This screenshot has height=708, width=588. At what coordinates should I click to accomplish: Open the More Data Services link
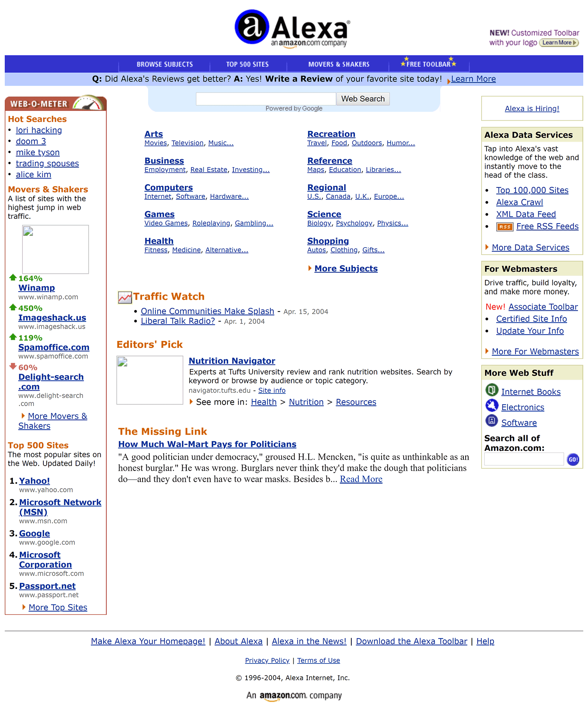(x=531, y=248)
